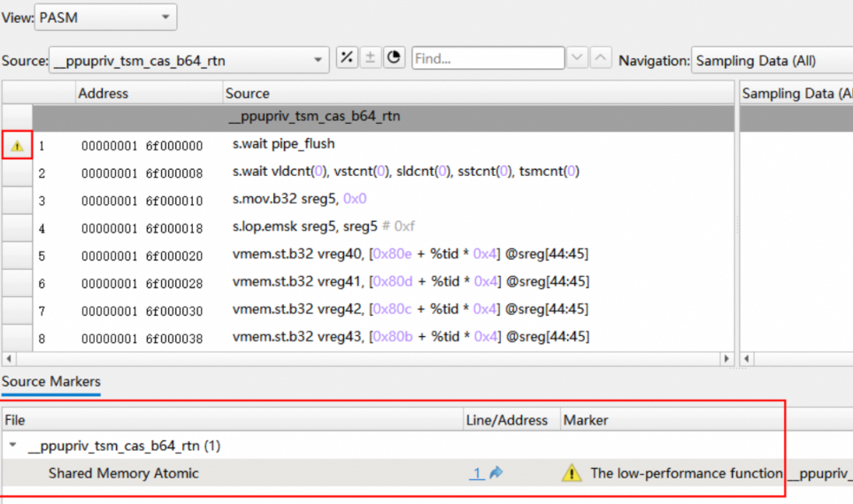Select the s.mov.b32 sreg5 instruction
This screenshot has width=853, height=504.
(299, 199)
